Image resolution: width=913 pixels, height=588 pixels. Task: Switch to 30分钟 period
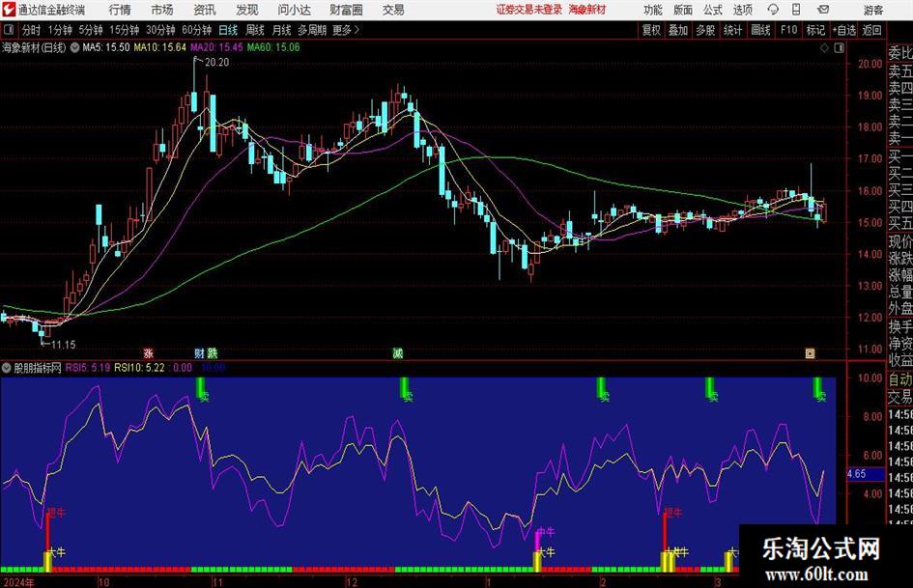click(160, 30)
